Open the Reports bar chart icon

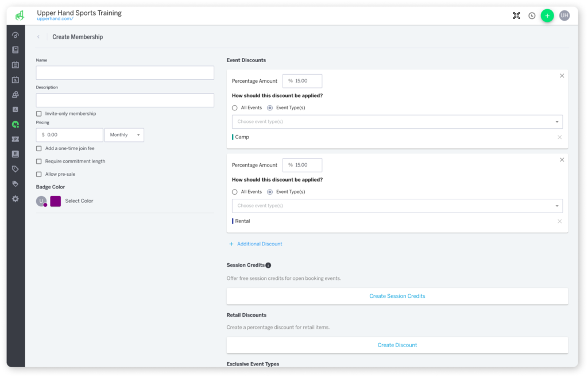[16, 110]
